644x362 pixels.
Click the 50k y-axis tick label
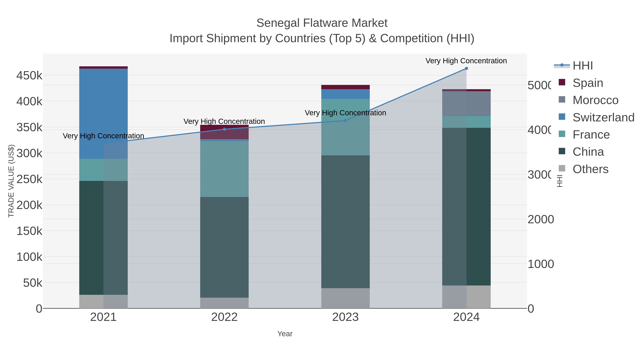33,283
